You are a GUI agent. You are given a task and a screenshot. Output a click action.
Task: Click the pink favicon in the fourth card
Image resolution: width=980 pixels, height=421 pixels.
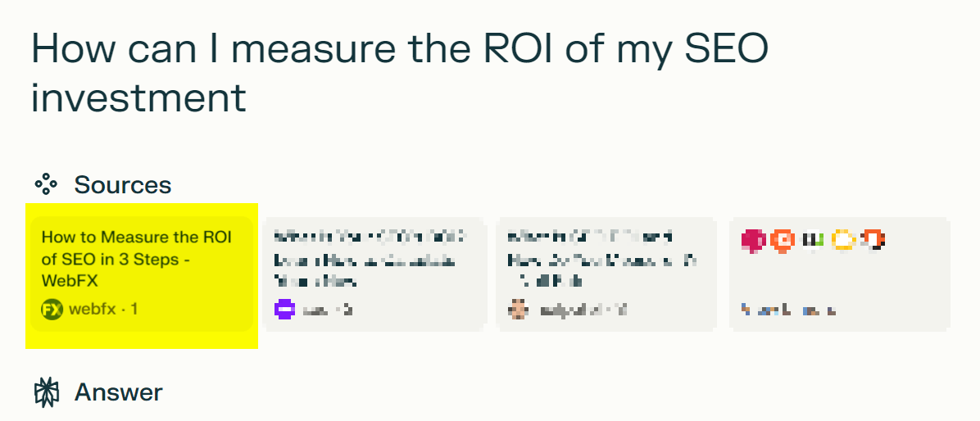point(753,240)
